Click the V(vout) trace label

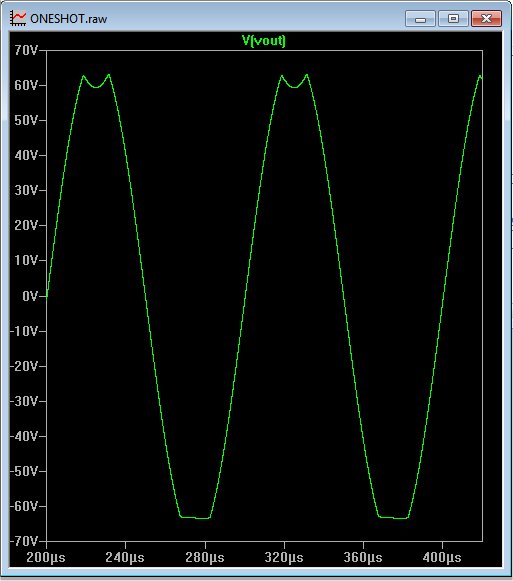click(x=264, y=40)
